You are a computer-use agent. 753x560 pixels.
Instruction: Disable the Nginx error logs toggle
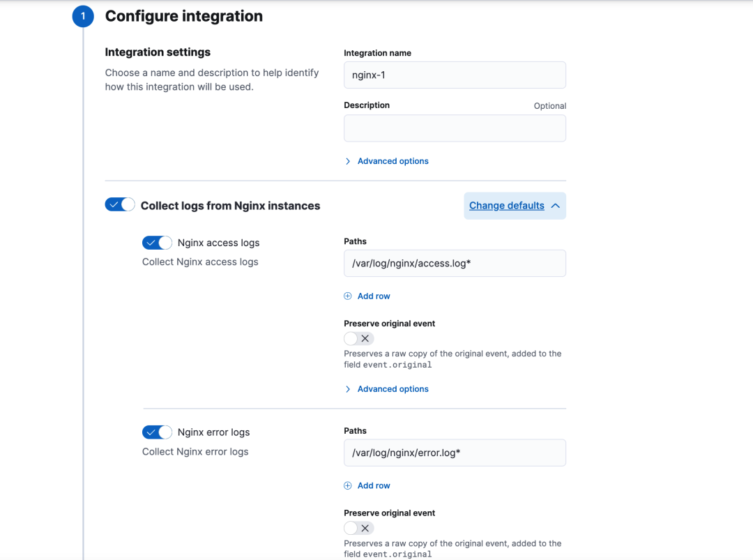point(157,432)
